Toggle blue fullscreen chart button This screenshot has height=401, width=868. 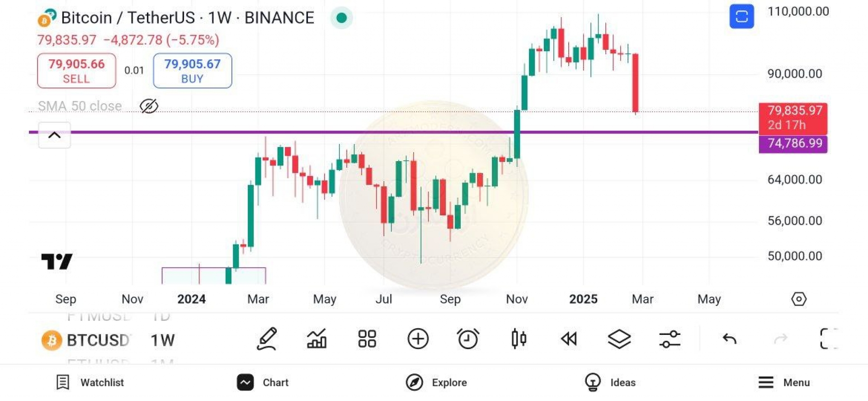point(741,17)
